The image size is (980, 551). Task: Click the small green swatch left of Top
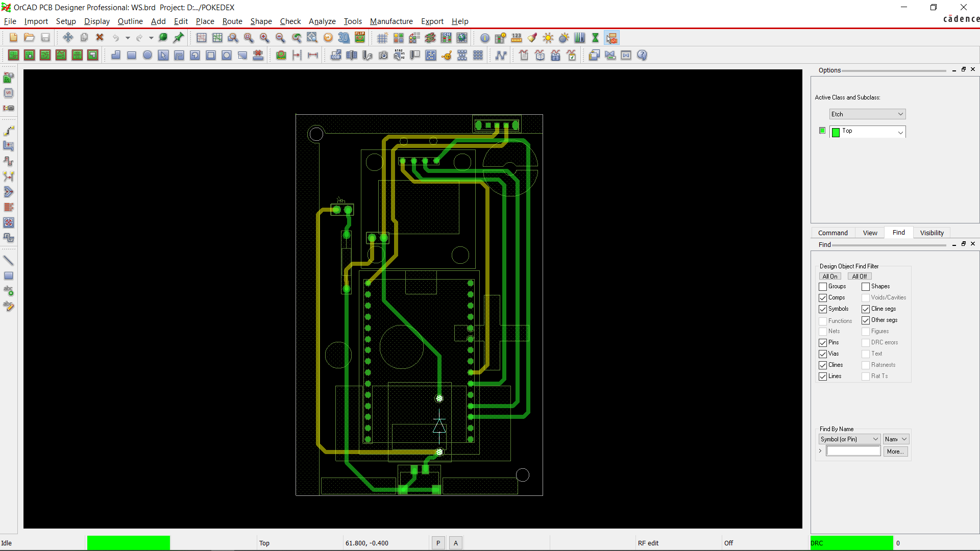click(x=822, y=131)
